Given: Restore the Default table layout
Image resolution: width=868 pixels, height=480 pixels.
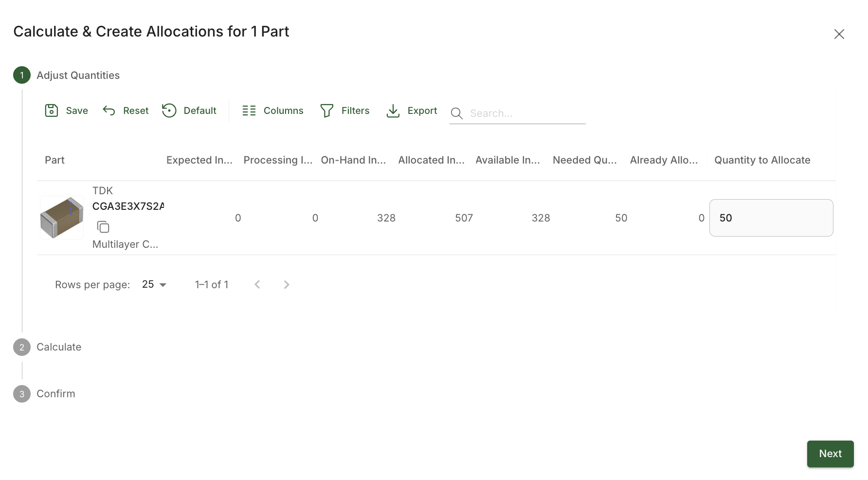Looking at the screenshot, I should tap(189, 111).
